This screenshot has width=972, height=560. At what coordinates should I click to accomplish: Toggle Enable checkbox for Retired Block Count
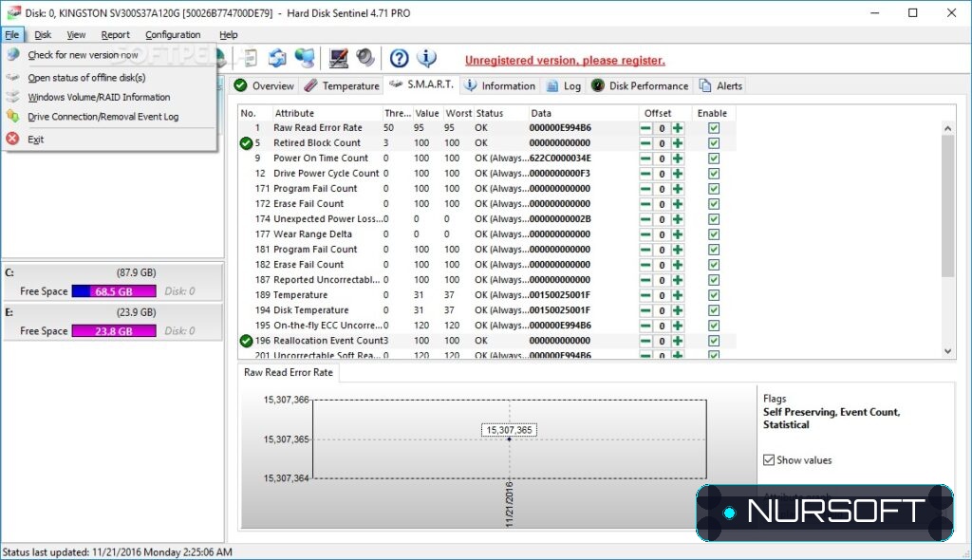pyautogui.click(x=714, y=143)
